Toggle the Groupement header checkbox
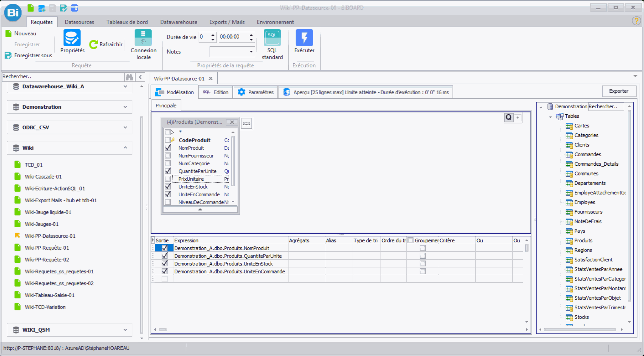 (x=410, y=240)
